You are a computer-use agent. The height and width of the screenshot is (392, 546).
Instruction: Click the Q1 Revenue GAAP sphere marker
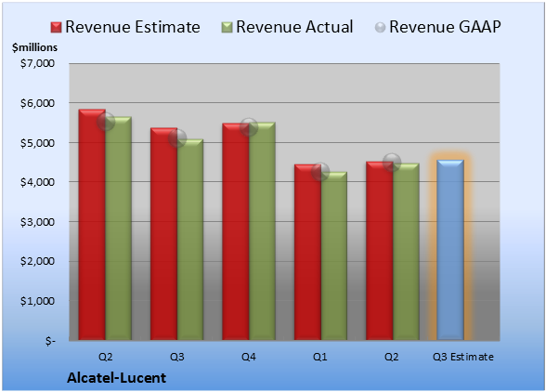tap(320, 172)
